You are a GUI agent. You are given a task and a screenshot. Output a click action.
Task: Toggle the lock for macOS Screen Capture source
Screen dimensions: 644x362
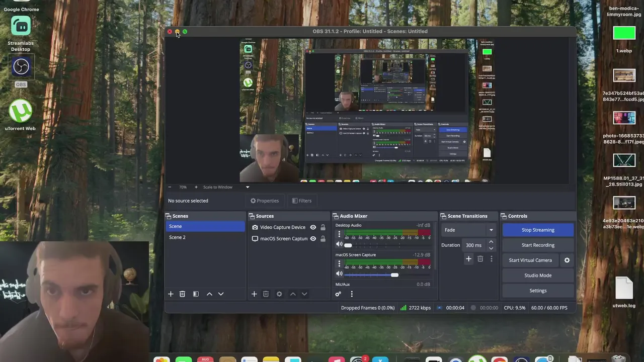tap(323, 239)
